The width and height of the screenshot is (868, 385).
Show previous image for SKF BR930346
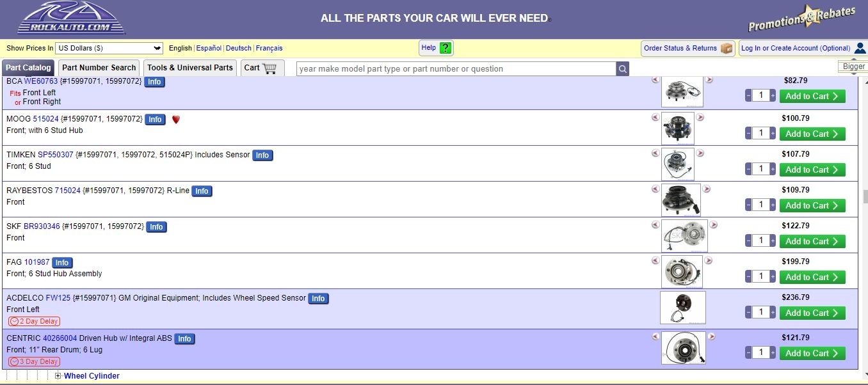point(655,224)
